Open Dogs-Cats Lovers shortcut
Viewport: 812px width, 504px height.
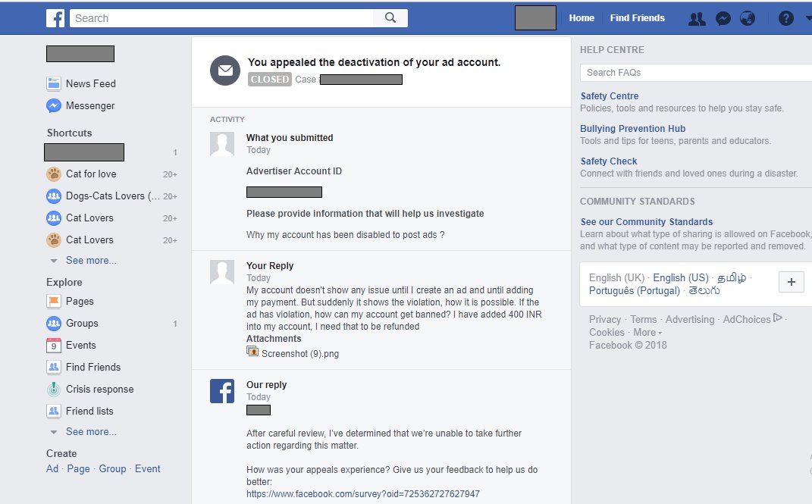[113, 196]
